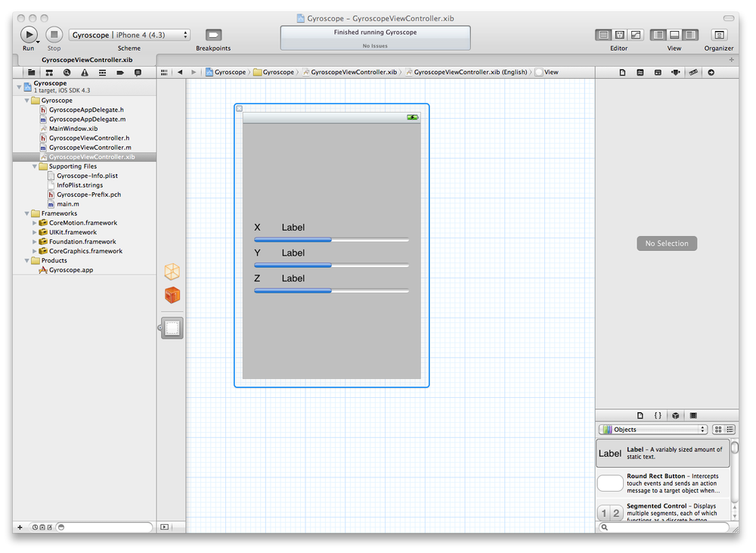This screenshot has height=553, width=756.
Task: Click the Stop button
Action: click(x=54, y=35)
